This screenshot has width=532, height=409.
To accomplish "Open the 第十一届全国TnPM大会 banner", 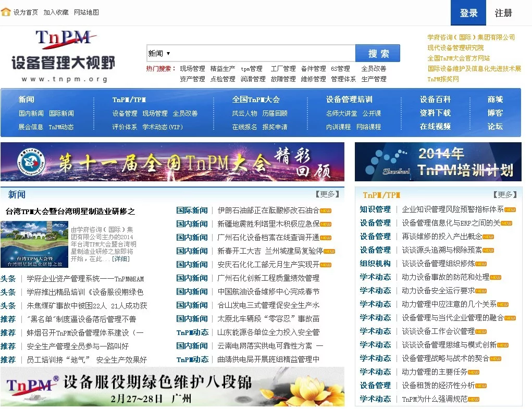I will tap(172, 162).
